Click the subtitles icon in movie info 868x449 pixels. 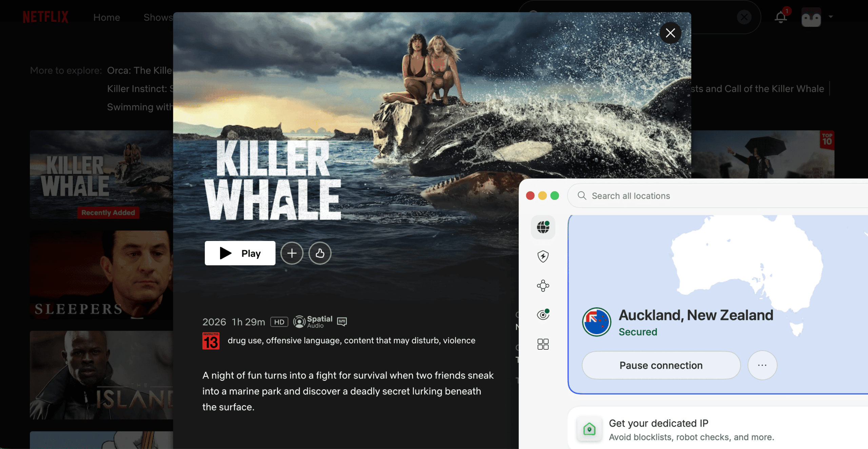point(342,322)
